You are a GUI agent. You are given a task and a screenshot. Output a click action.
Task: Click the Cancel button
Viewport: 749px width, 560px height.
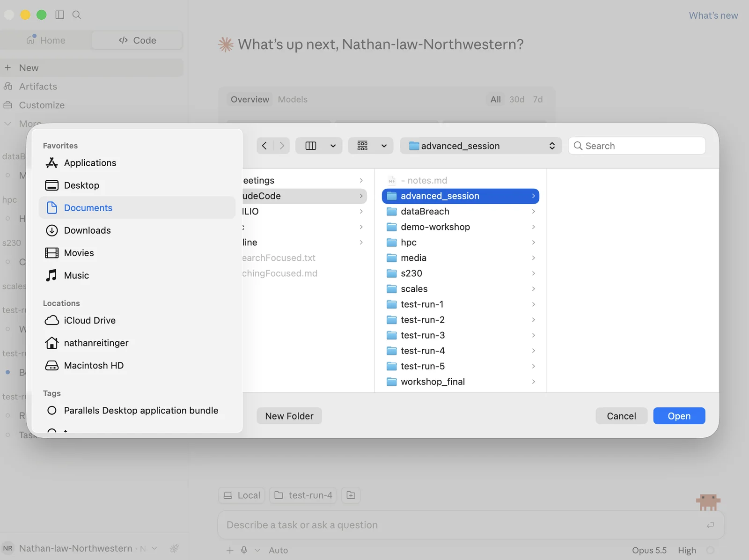(x=621, y=416)
